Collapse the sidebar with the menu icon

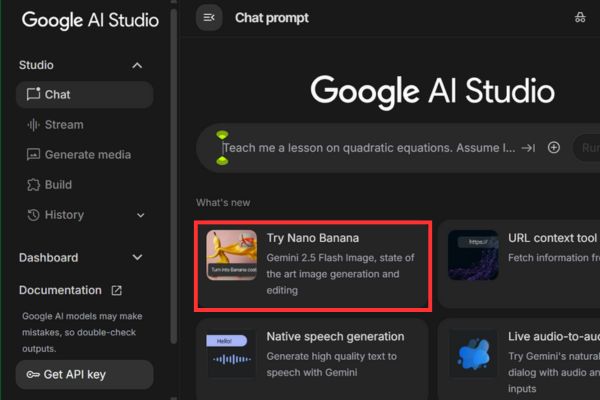coord(209,17)
